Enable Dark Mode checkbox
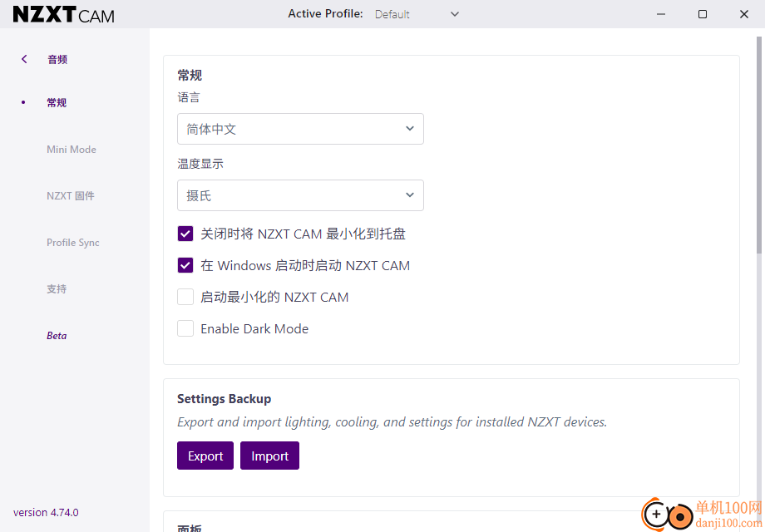 [185, 328]
